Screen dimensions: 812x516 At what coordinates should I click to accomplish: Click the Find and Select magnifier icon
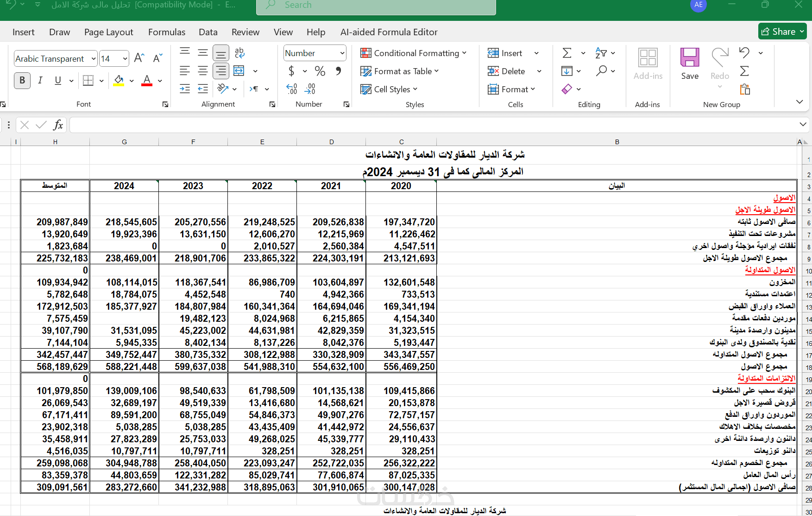601,71
